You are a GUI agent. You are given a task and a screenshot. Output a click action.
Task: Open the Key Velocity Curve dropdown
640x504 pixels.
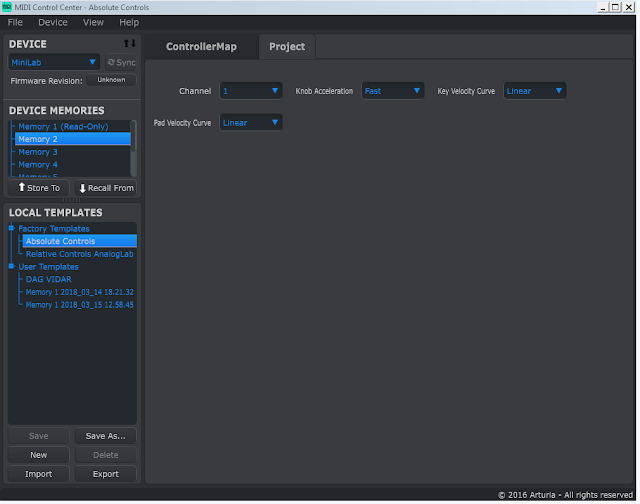point(535,91)
